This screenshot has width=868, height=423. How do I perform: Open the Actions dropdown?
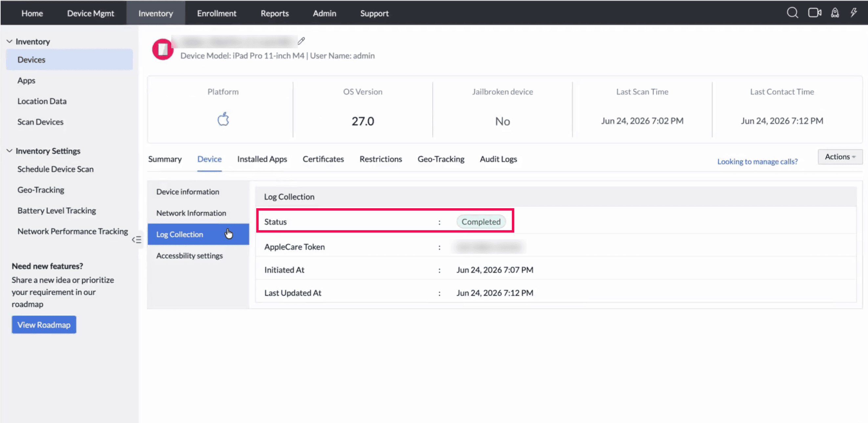[x=840, y=157]
